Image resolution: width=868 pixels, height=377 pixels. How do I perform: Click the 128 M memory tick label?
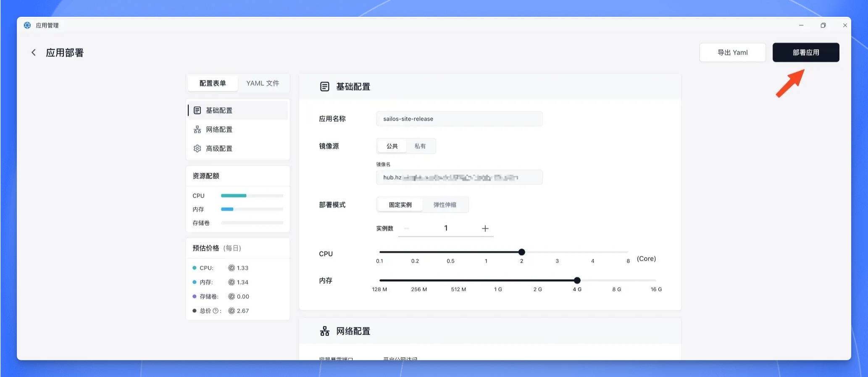[379, 289]
